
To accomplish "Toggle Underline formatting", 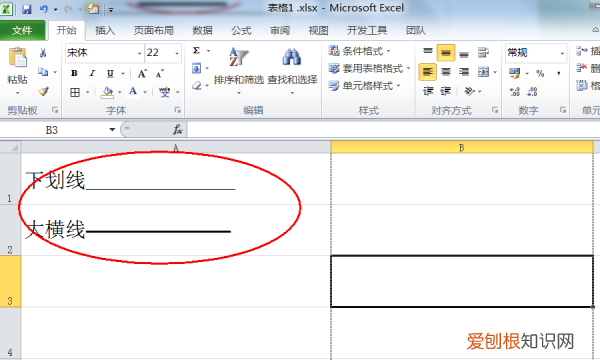I will [110, 73].
